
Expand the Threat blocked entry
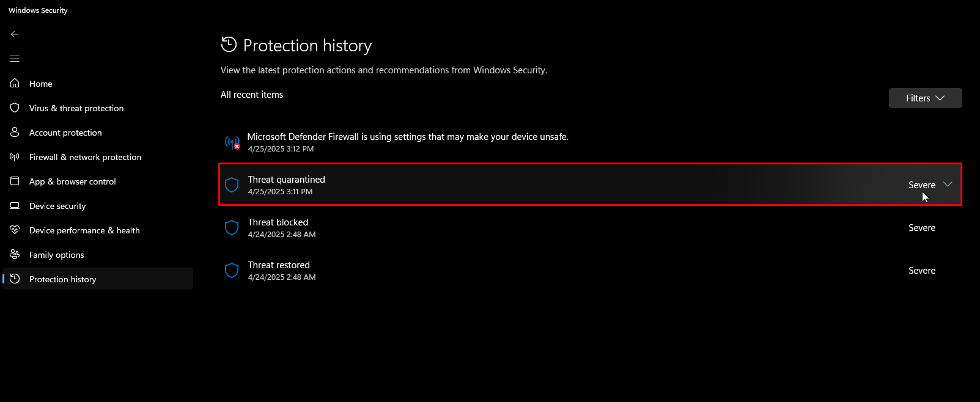tap(589, 228)
